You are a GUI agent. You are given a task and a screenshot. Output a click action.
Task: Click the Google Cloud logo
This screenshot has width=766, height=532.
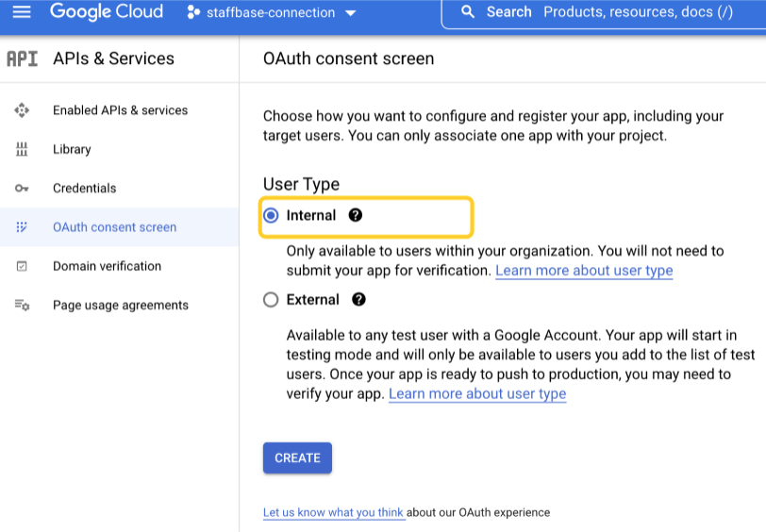(x=107, y=11)
